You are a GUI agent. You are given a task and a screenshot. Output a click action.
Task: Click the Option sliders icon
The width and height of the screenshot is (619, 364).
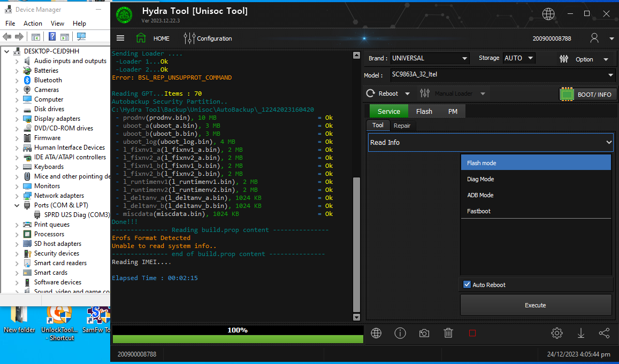(564, 59)
